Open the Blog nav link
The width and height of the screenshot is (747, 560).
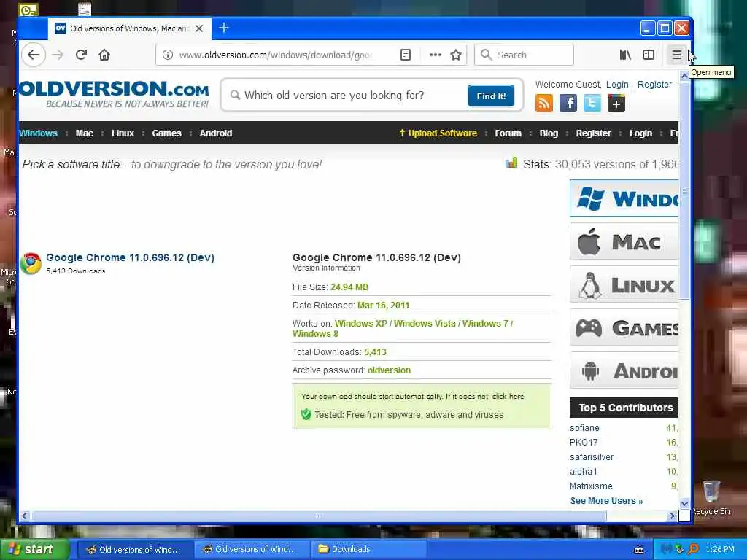[x=549, y=133]
